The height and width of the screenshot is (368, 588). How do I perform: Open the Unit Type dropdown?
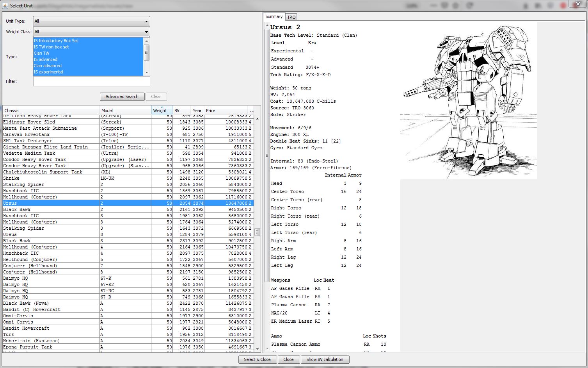click(x=91, y=21)
